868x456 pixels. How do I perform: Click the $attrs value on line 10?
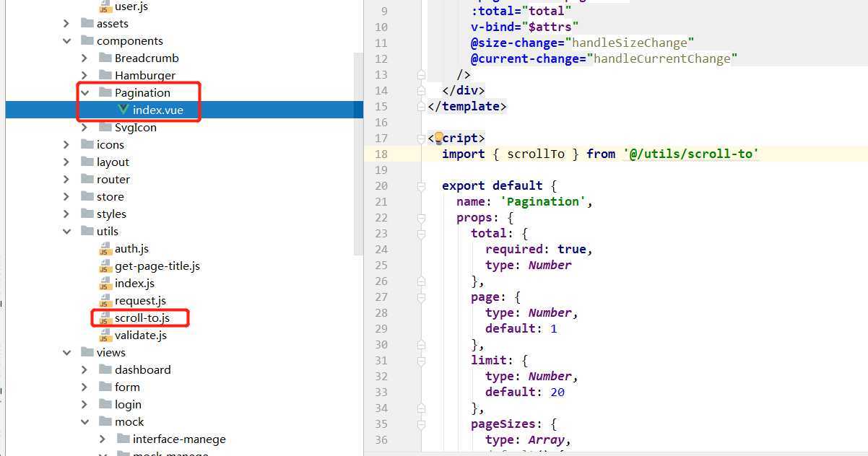(550, 27)
